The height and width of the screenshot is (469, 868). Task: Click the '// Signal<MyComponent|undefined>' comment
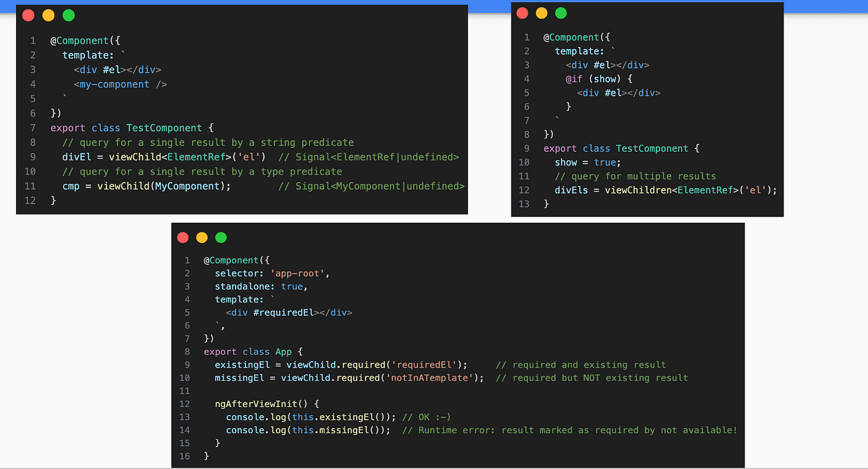(x=371, y=186)
